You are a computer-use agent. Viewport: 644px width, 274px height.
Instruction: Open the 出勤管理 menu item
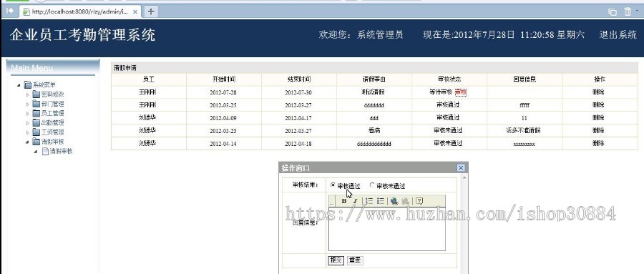[x=52, y=123]
